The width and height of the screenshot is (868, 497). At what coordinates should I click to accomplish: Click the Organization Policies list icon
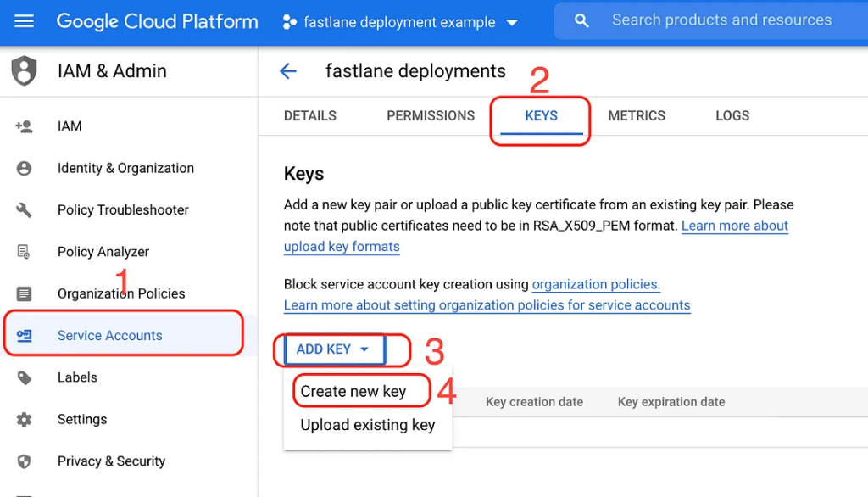24,293
